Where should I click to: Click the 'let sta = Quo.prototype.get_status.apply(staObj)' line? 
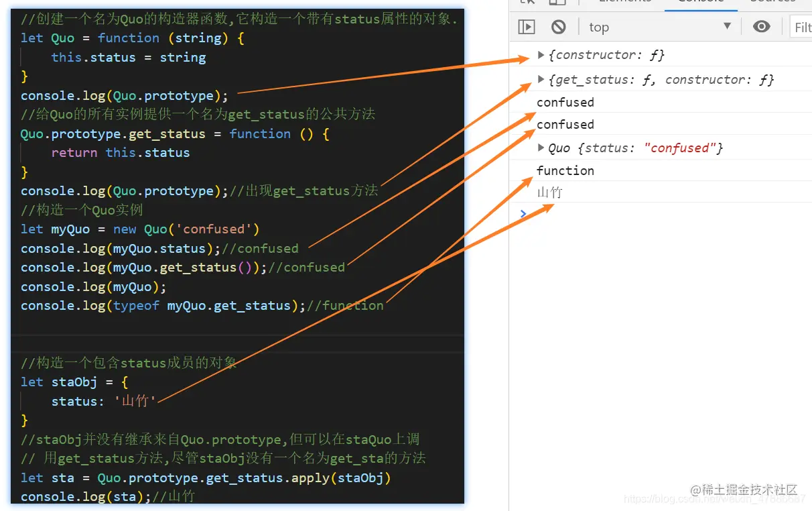point(206,477)
